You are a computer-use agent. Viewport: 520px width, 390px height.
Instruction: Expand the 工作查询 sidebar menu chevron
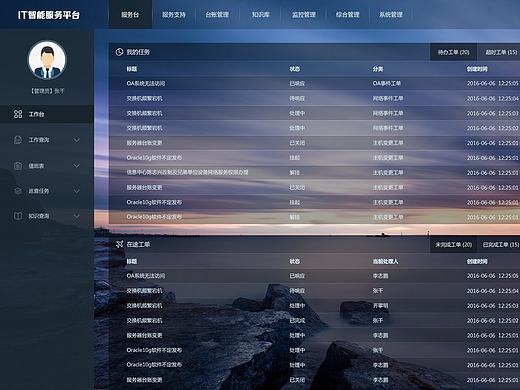(77, 140)
